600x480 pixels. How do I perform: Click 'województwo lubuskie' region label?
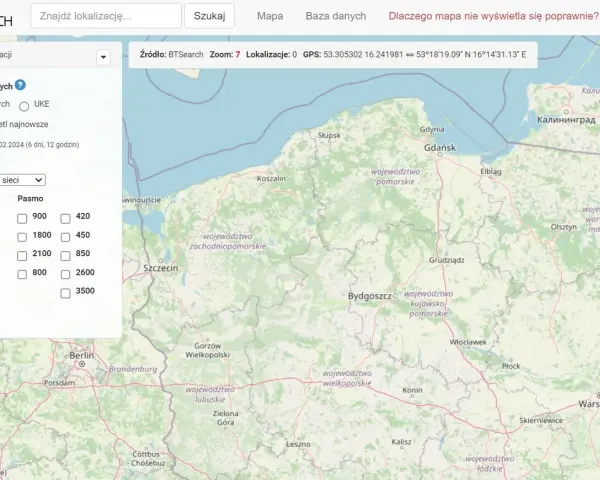tap(210, 394)
